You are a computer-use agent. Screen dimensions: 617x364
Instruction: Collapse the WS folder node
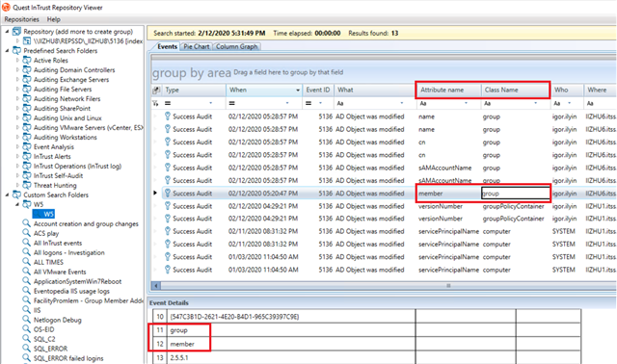17,204
